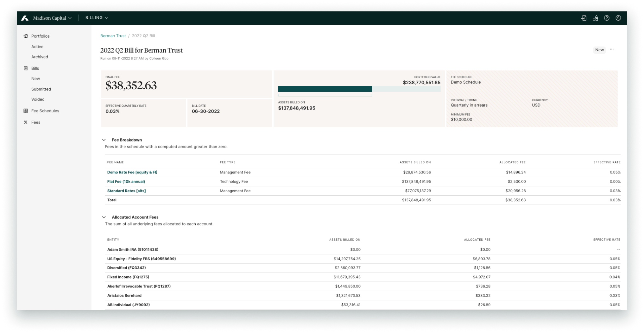This screenshot has height=333, width=644.
Task: Click the sign-out document icon in top bar
Action: coord(584,18)
